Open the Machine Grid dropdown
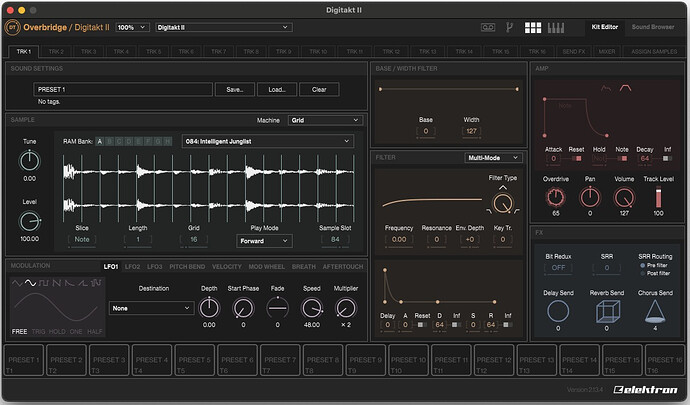This screenshot has width=690, height=405. point(323,120)
